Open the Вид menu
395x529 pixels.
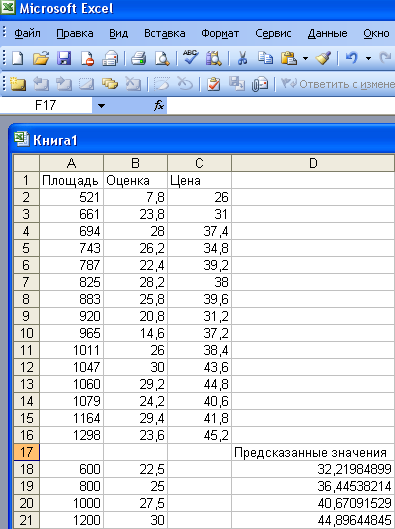click(x=118, y=33)
